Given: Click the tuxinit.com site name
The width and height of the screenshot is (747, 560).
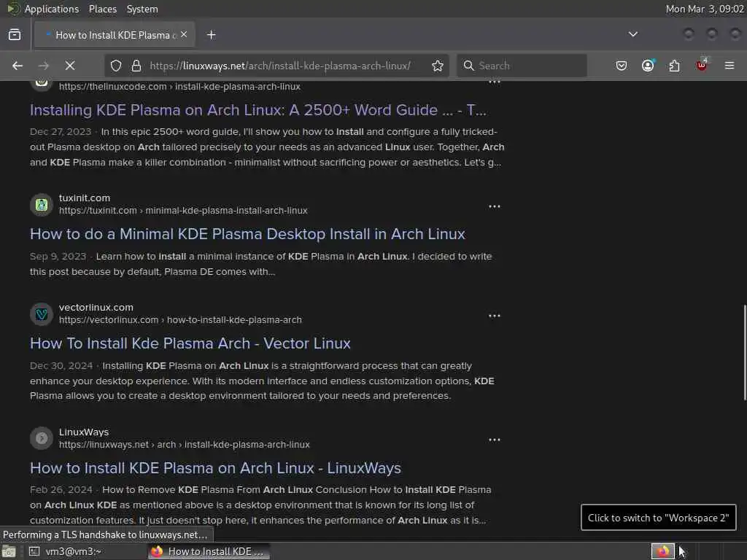Looking at the screenshot, I should click(x=85, y=198).
